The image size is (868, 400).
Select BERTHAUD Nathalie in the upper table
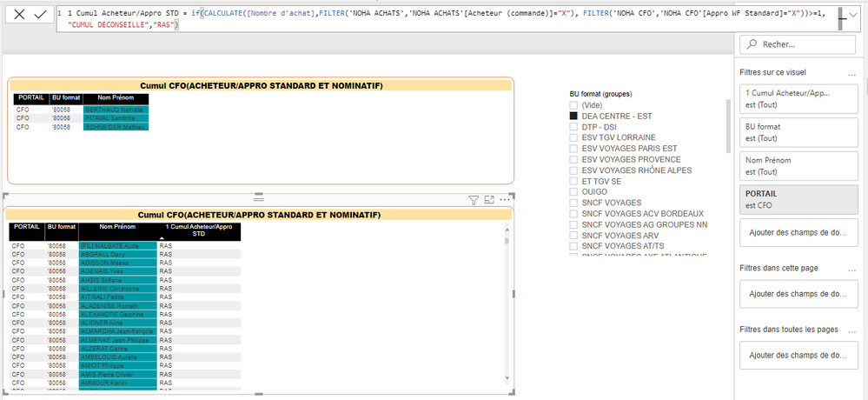point(116,110)
